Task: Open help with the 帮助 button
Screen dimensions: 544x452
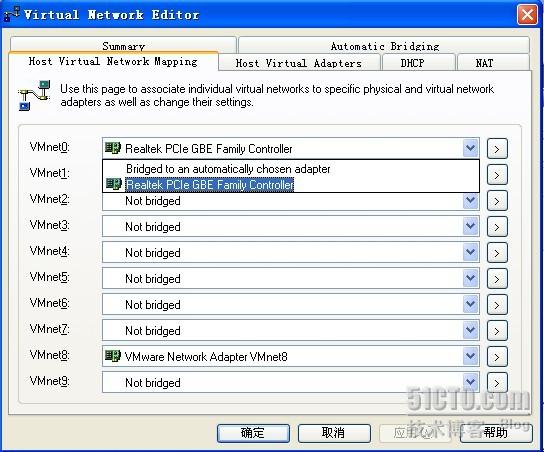Action: point(496,433)
